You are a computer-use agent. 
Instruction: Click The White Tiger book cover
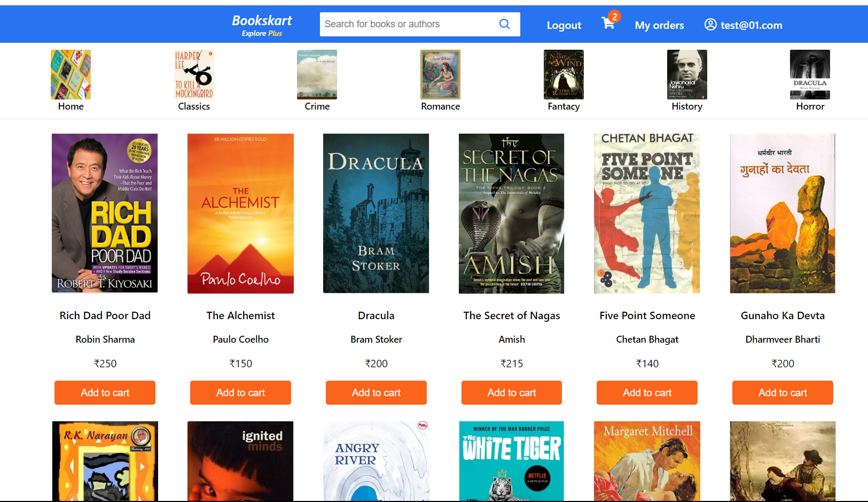(x=511, y=461)
